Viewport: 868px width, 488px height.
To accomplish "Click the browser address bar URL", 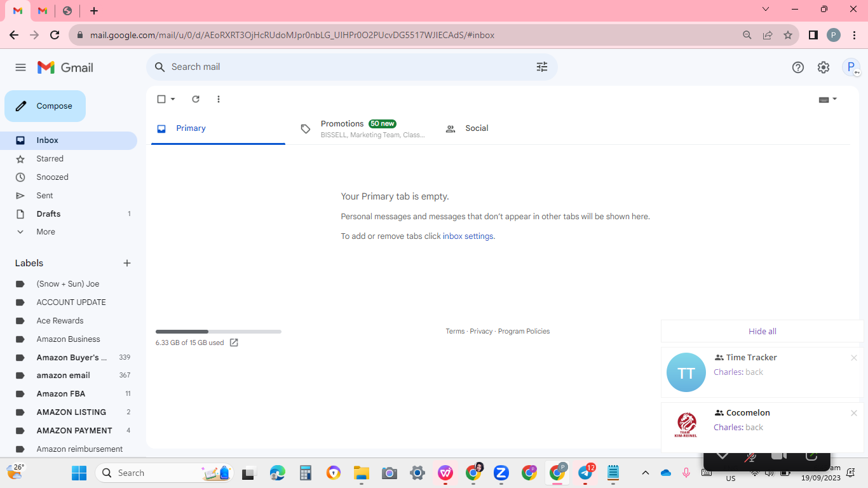I will pyautogui.click(x=292, y=35).
